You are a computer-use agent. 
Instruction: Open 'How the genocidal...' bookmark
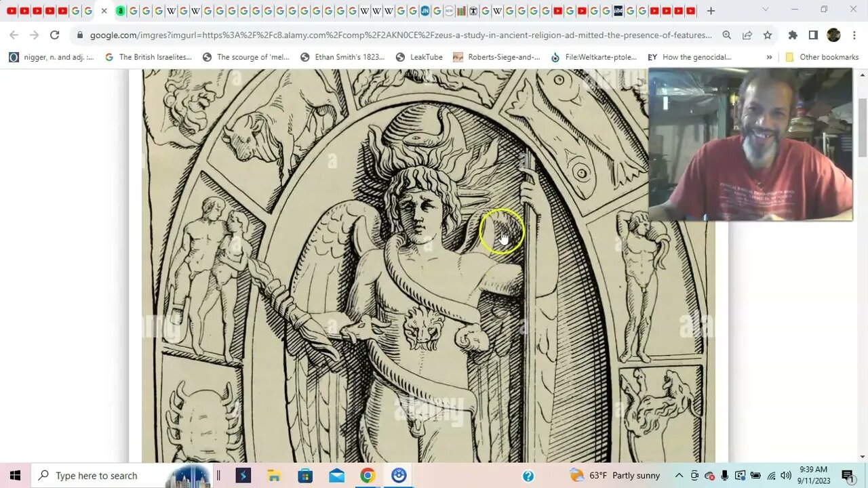tap(690, 57)
